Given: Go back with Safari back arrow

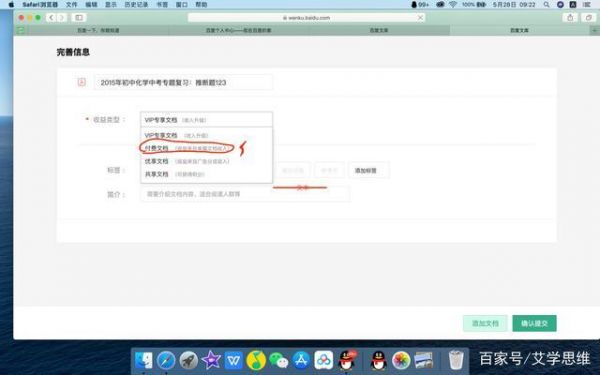Looking at the screenshot, I should click(51, 18).
